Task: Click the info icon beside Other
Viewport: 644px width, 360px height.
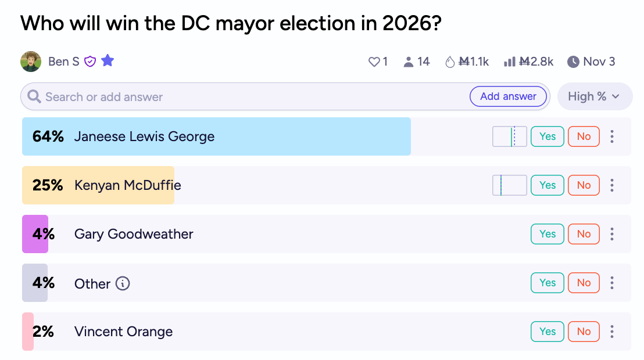Action: (123, 283)
